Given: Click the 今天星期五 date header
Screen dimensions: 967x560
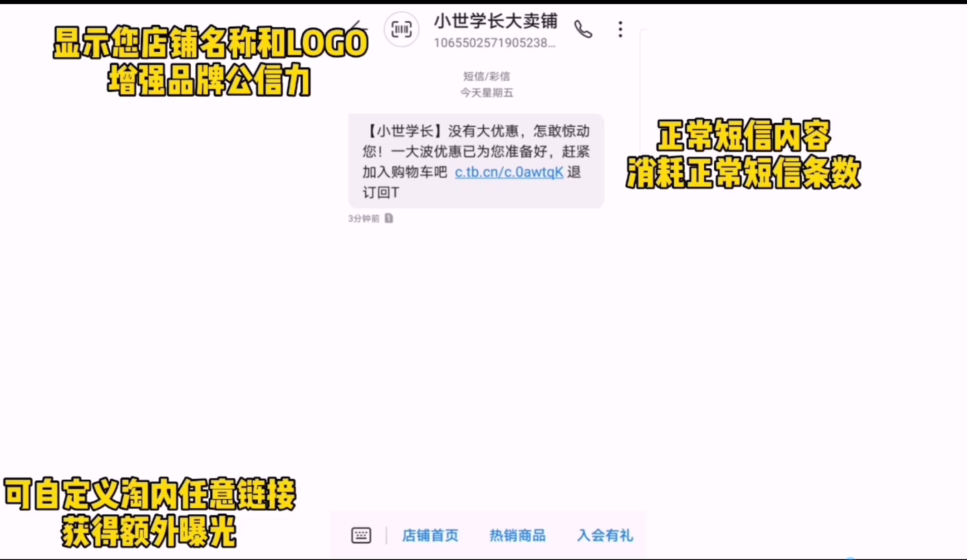Looking at the screenshot, I should coord(486,93).
